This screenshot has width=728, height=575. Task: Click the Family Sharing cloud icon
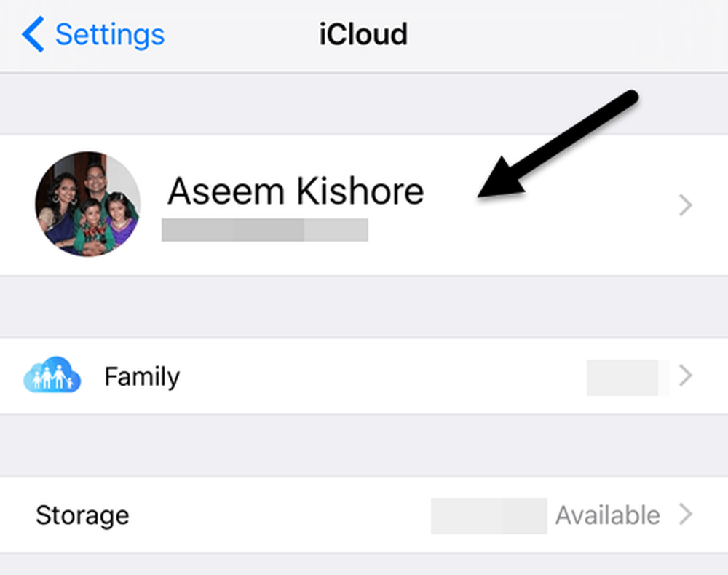click(x=52, y=375)
